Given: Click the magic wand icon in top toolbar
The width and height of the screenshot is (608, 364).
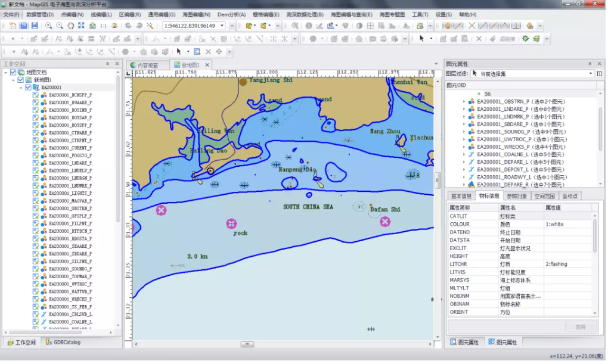Looking at the screenshot, I should coord(150,26).
